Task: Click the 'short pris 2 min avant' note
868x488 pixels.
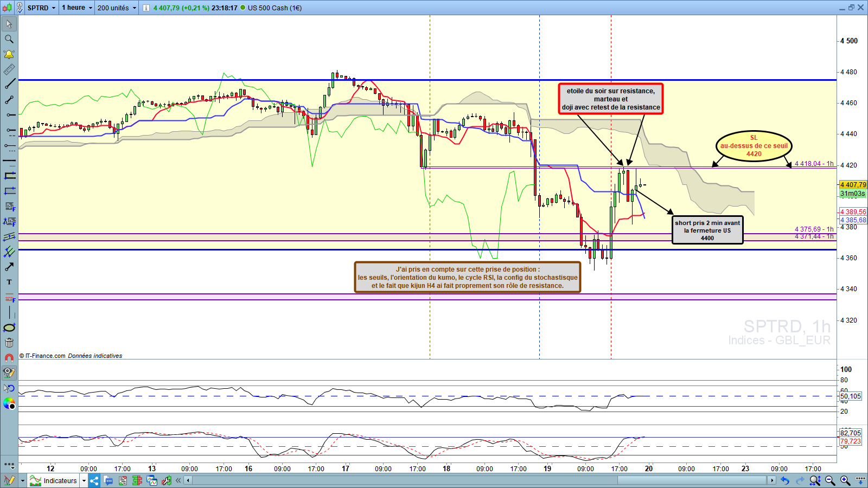Action: tap(707, 230)
